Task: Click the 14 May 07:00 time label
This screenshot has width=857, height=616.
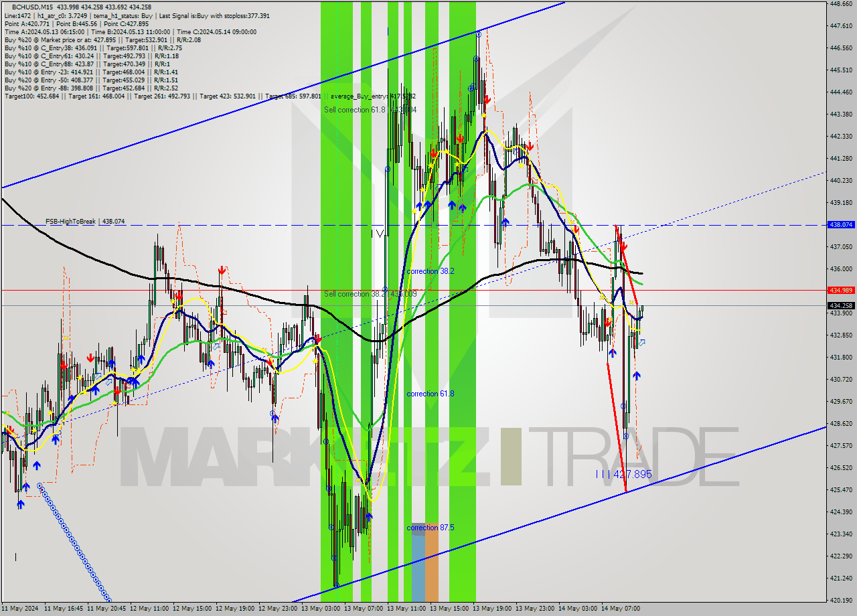Action: pos(621,609)
